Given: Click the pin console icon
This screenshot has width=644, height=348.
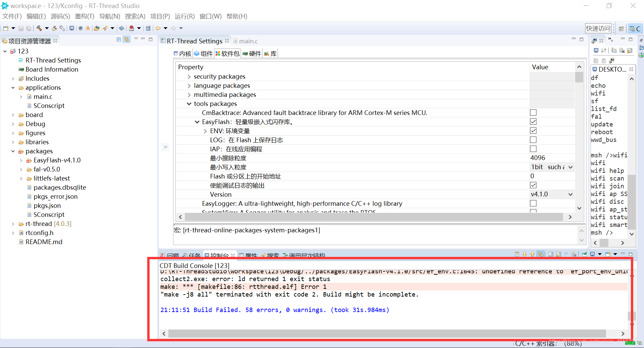Looking at the screenshot, I should 585,254.
